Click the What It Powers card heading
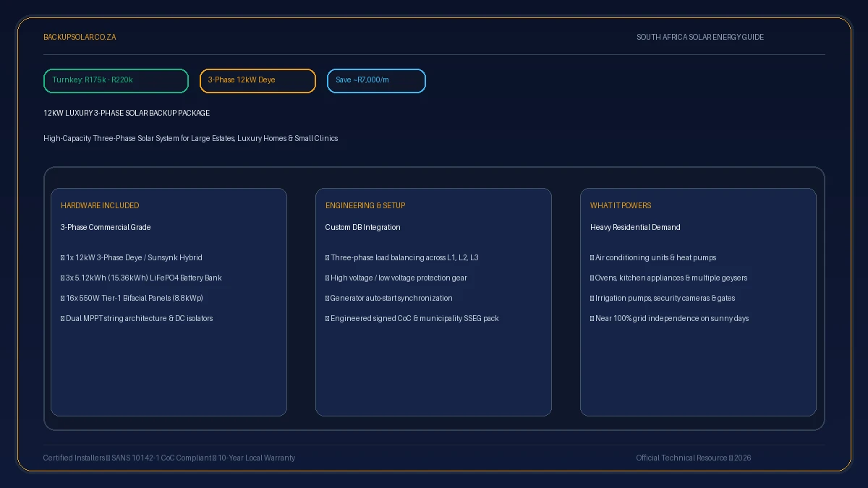The height and width of the screenshot is (488, 868). [621, 205]
